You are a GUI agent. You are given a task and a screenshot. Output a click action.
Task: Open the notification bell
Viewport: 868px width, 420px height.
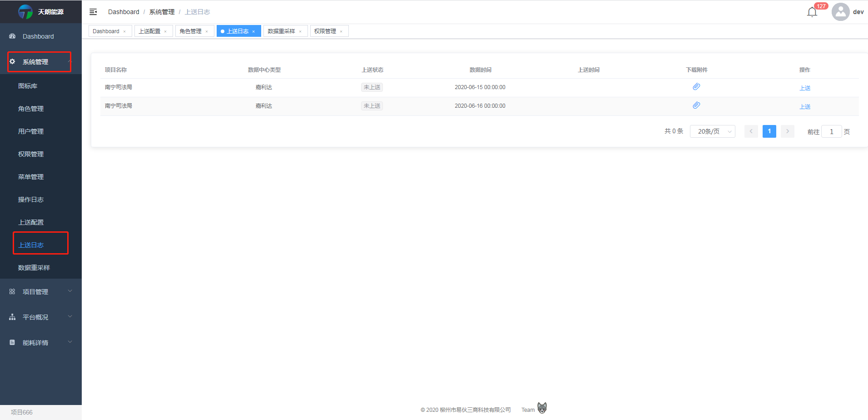click(x=812, y=12)
